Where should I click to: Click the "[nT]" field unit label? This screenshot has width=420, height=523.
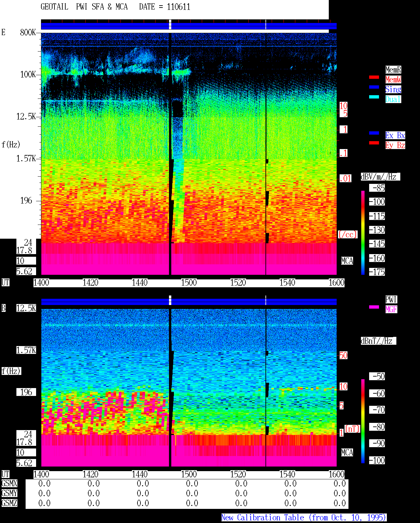pos(352,429)
